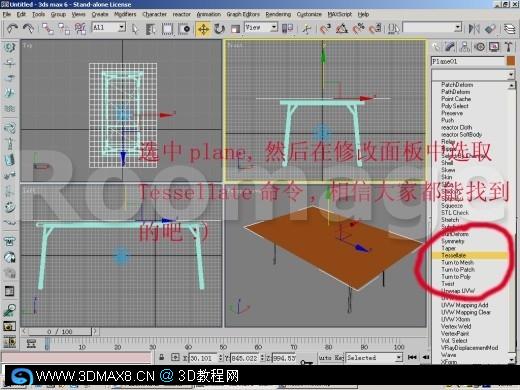Pick the Rectangular Selection Region tool

(167, 29)
